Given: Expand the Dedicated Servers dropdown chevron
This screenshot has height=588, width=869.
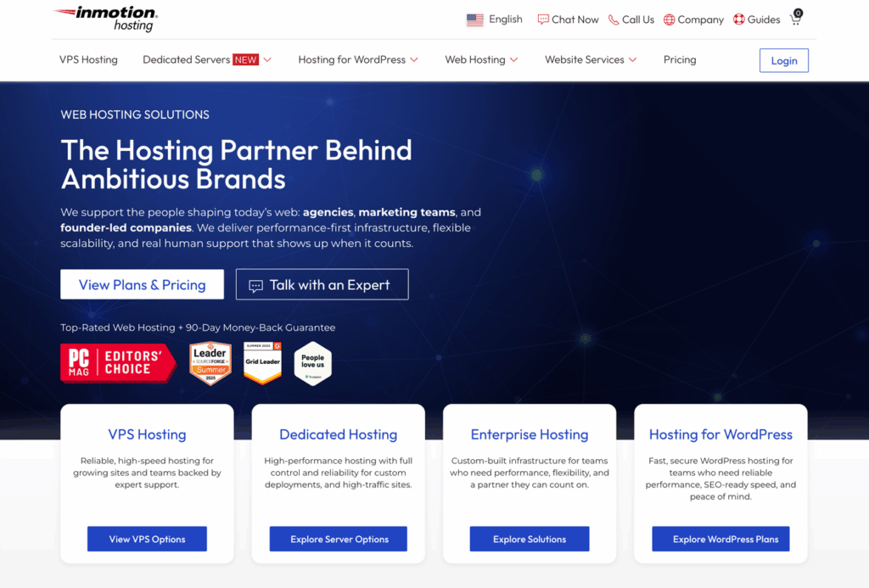Looking at the screenshot, I should point(267,60).
